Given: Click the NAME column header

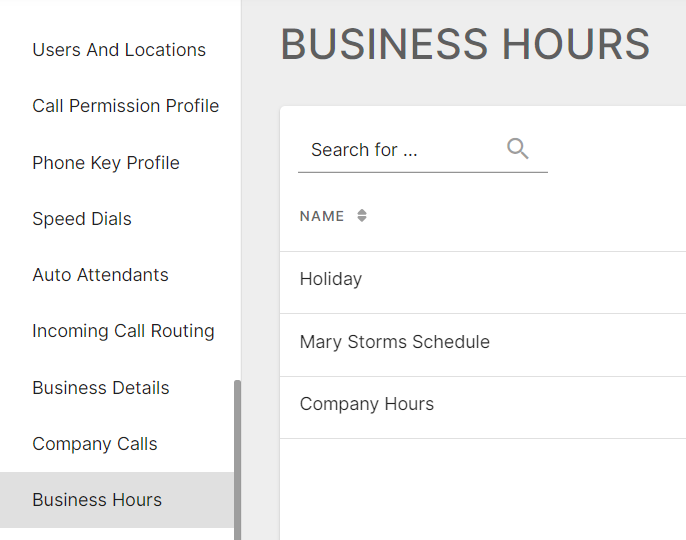Looking at the screenshot, I should (x=322, y=216).
